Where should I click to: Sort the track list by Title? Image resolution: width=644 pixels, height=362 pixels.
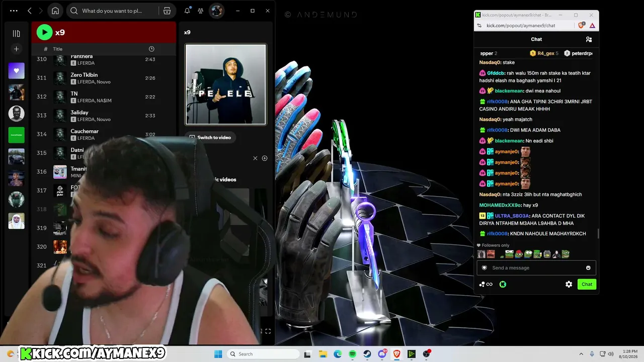58,49
